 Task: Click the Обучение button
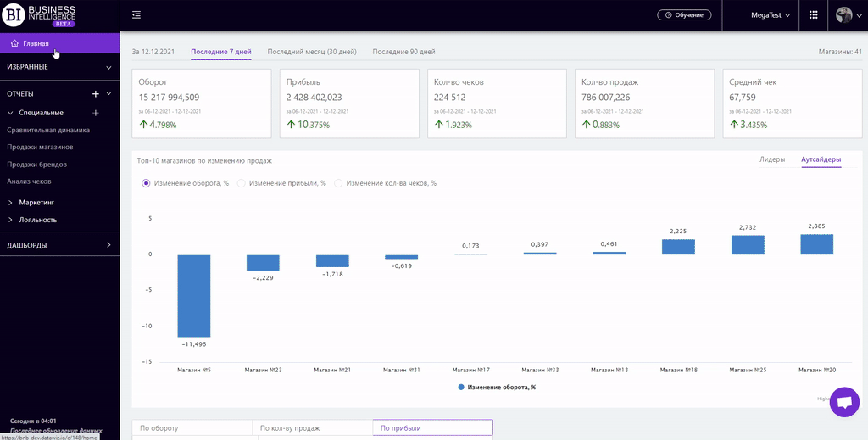click(x=684, y=15)
